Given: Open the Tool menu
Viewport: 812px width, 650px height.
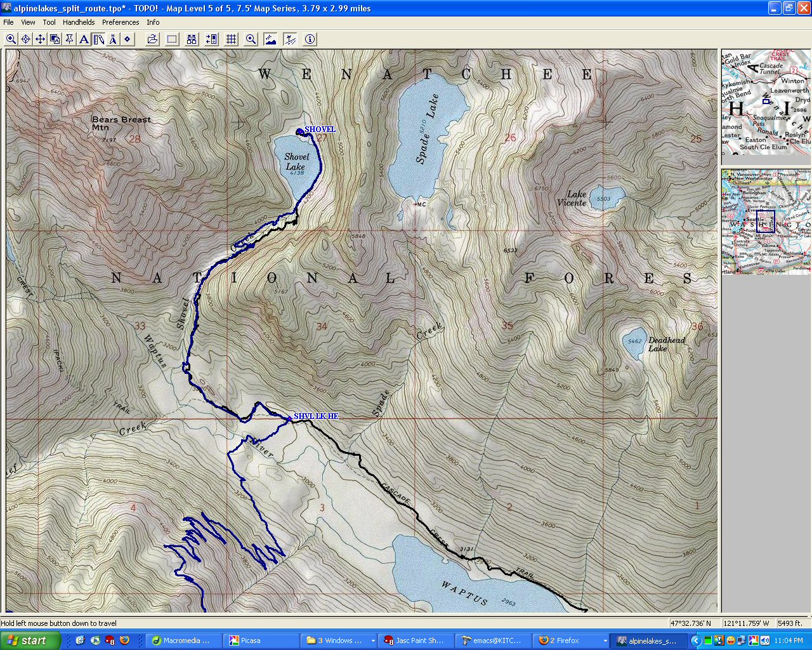Looking at the screenshot, I should [x=49, y=22].
